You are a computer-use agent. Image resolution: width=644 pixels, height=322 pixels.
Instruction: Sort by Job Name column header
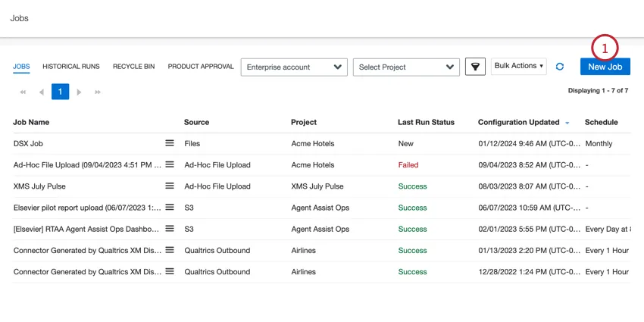pos(31,122)
